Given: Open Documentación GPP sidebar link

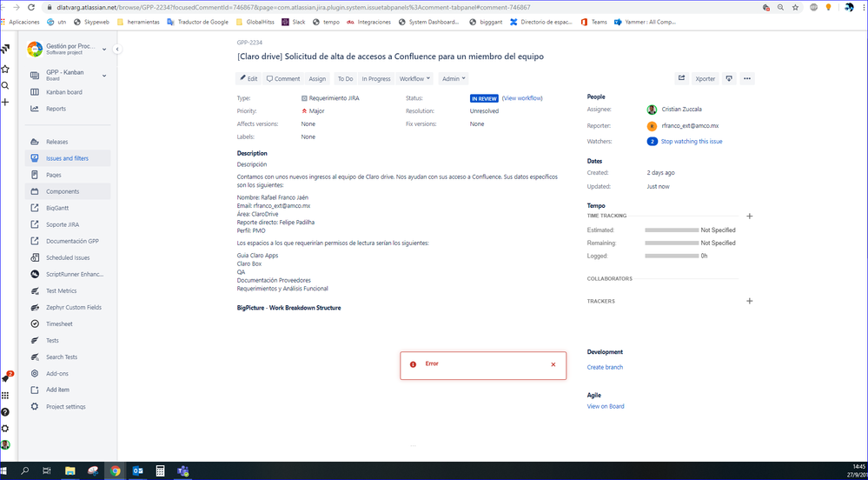Looking at the screenshot, I should click(x=68, y=241).
